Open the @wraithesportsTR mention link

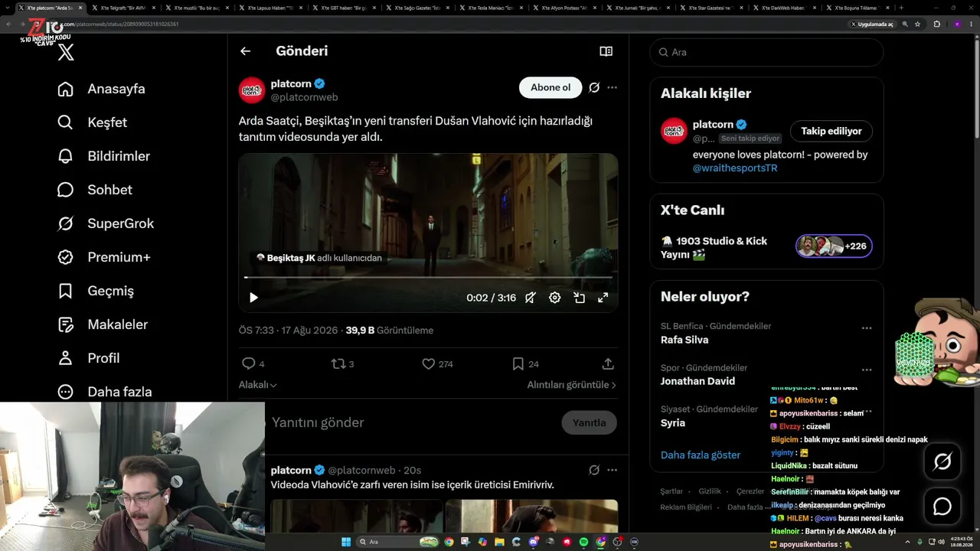coord(735,168)
